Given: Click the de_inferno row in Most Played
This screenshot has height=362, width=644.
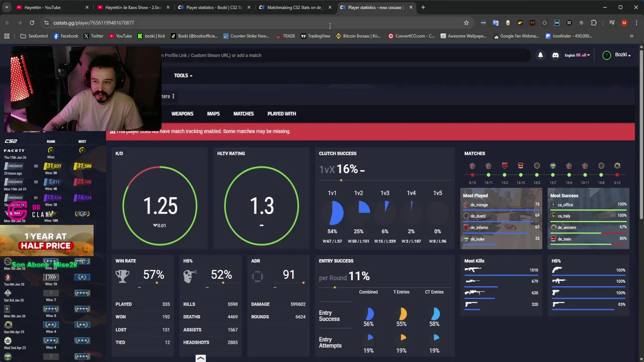Looking at the screenshot, I should coord(501,228).
